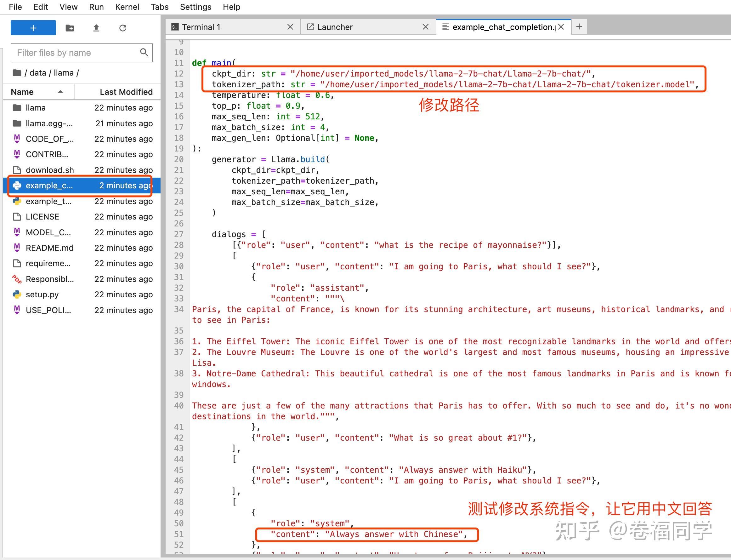This screenshot has width=731, height=560.
Task: Click the llama.egg-... folder name
Action: [49, 123]
